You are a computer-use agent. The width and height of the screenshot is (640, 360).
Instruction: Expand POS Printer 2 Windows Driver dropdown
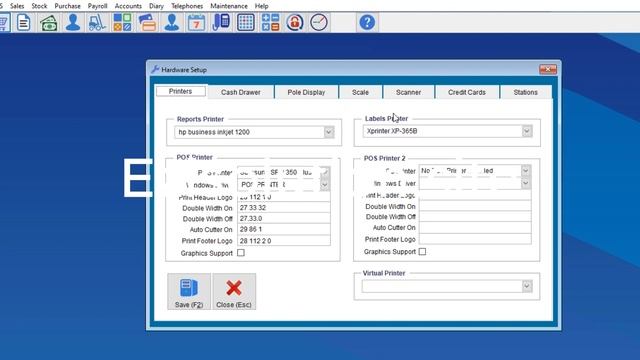(x=526, y=183)
